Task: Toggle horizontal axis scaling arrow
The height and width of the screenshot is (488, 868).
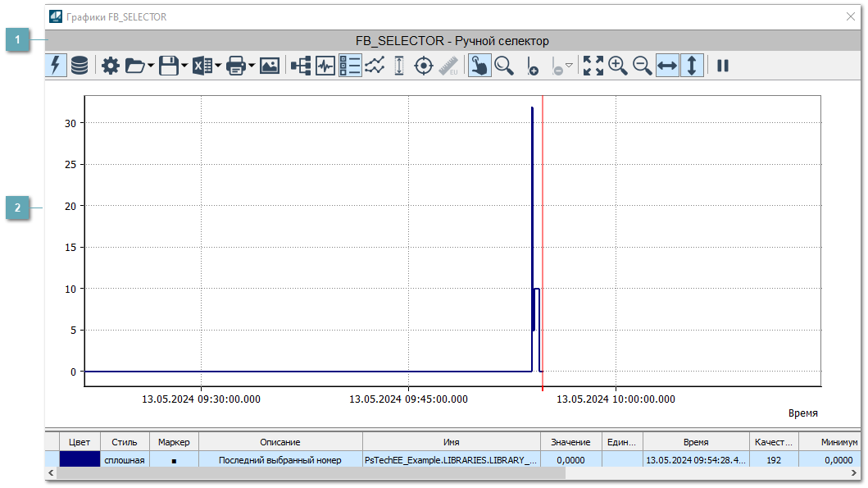Action: (668, 66)
